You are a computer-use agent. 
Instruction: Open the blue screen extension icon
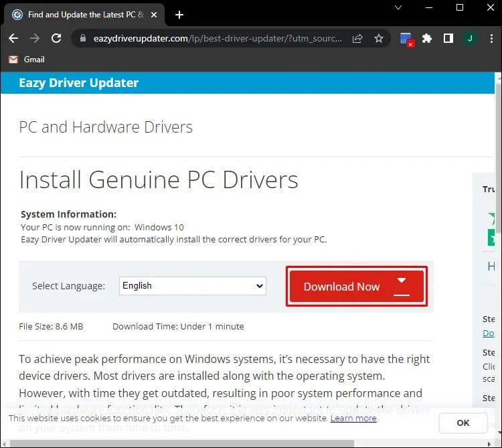tap(407, 40)
